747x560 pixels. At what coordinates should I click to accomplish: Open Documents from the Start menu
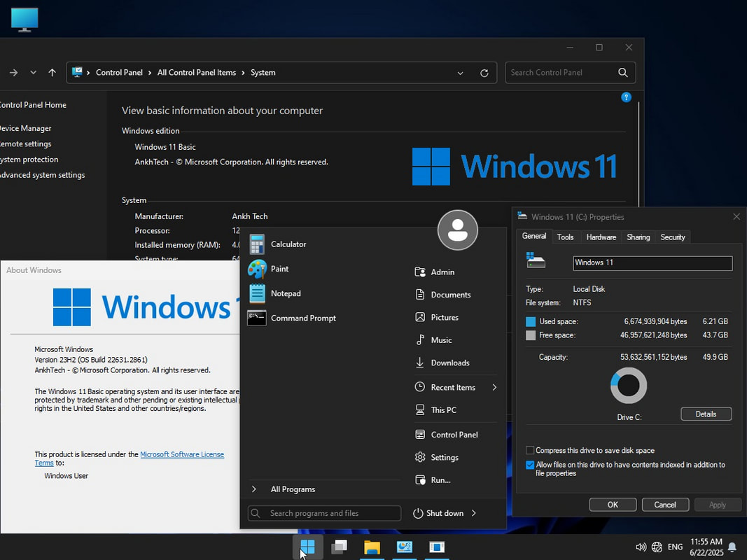[443, 295]
